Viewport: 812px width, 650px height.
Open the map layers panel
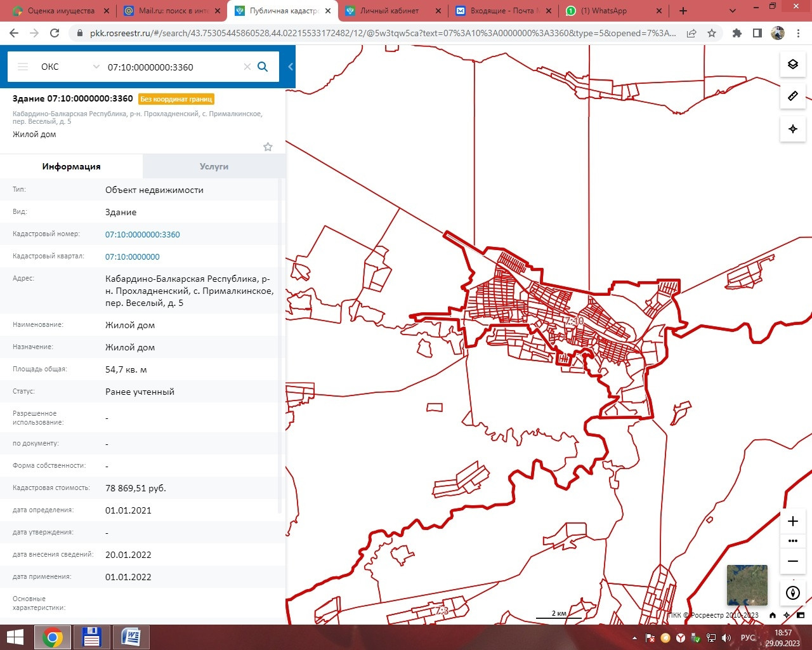pyautogui.click(x=792, y=64)
